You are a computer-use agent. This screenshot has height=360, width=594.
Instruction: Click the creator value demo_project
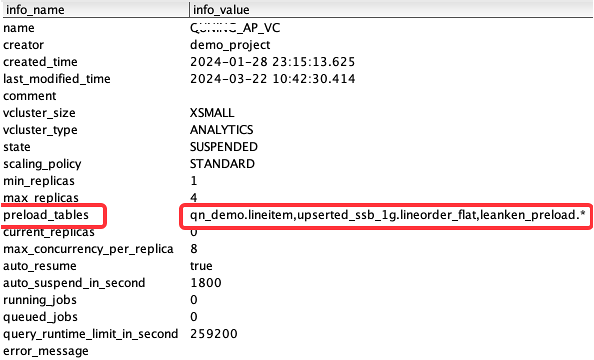pyautogui.click(x=230, y=45)
